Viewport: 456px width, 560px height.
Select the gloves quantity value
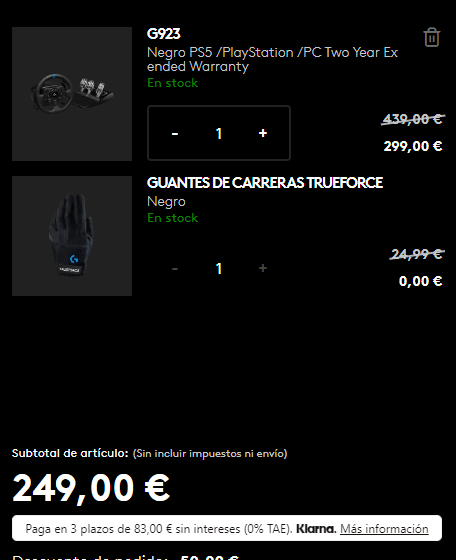coord(219,268)
